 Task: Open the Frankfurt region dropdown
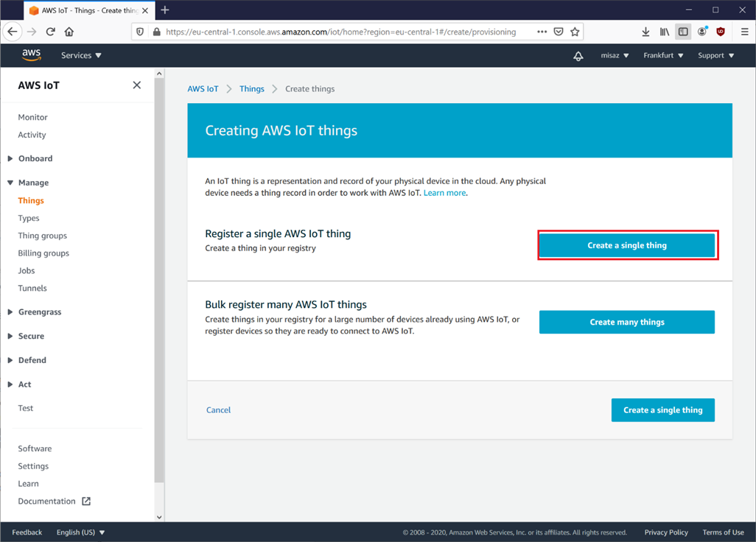click(663, 55)
